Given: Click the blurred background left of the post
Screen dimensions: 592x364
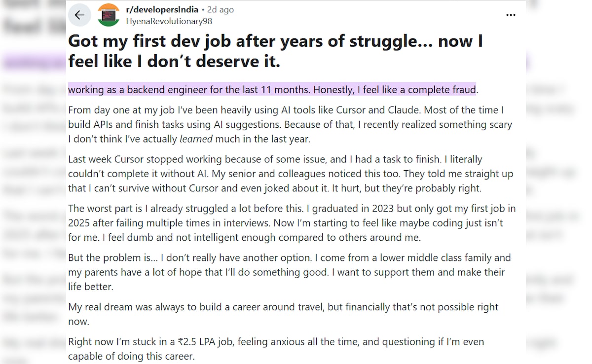Looking at the screenshot, I should [32, 197].
